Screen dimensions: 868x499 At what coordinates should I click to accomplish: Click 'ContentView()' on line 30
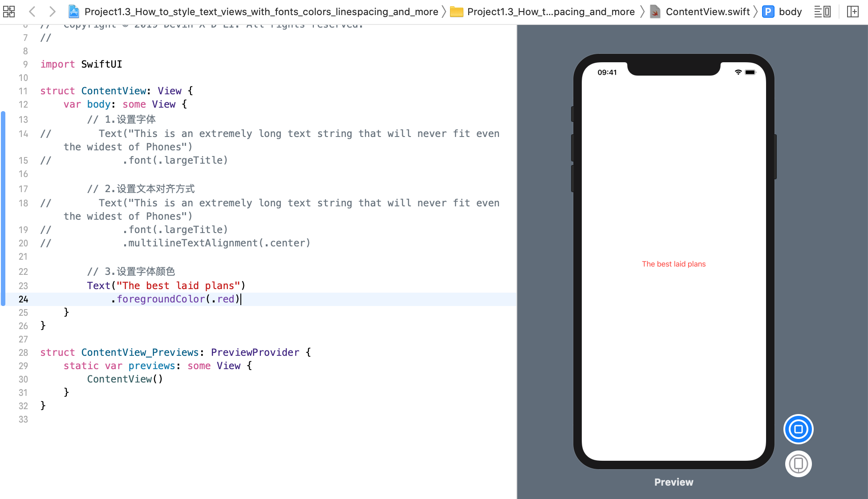pos(125,379)
